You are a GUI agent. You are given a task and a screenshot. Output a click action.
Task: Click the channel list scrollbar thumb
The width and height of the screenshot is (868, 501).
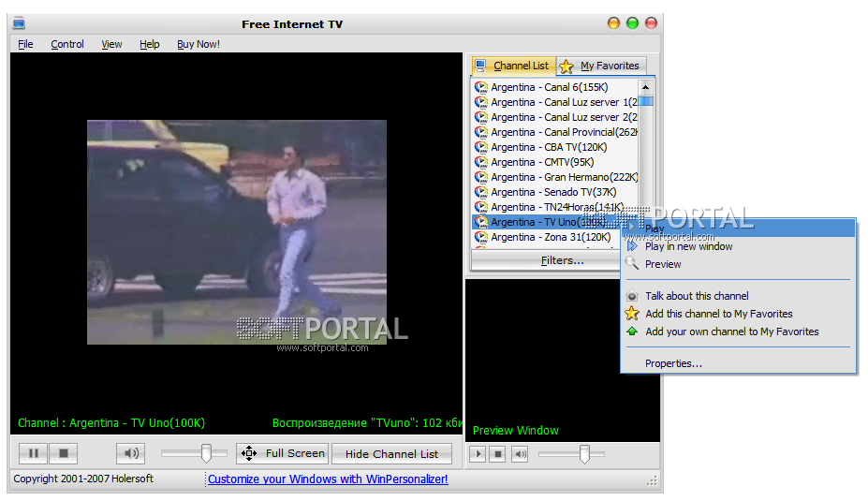point(645,101)
